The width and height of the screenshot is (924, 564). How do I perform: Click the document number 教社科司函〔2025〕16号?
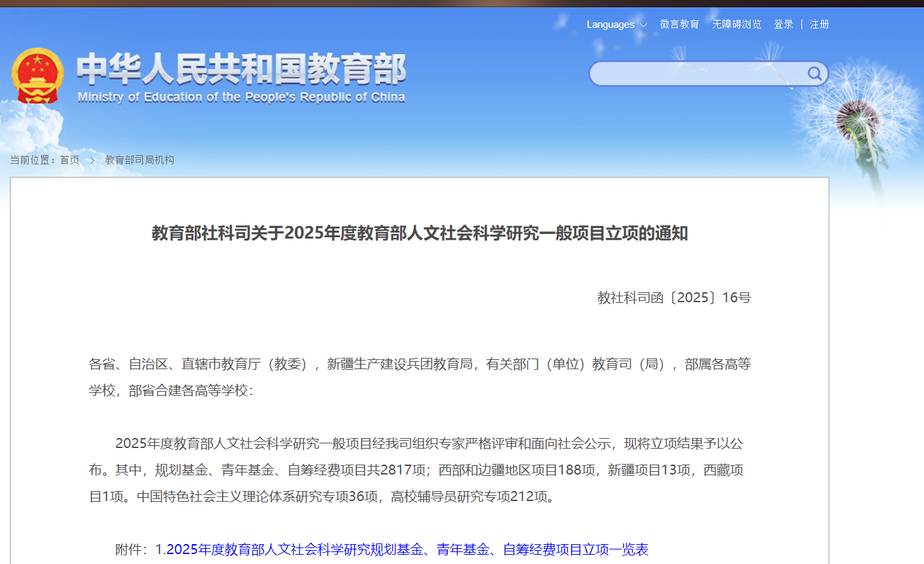[674, 298]
